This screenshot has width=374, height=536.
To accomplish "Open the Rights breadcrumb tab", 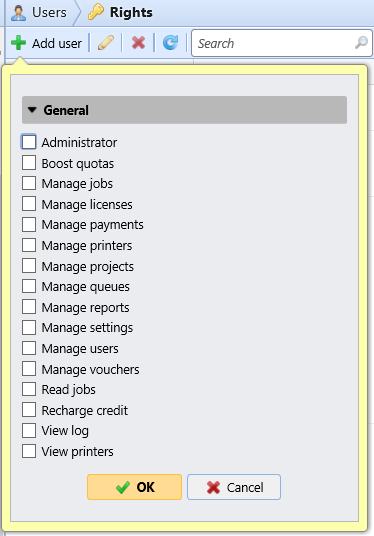I will tap(131, 13).
